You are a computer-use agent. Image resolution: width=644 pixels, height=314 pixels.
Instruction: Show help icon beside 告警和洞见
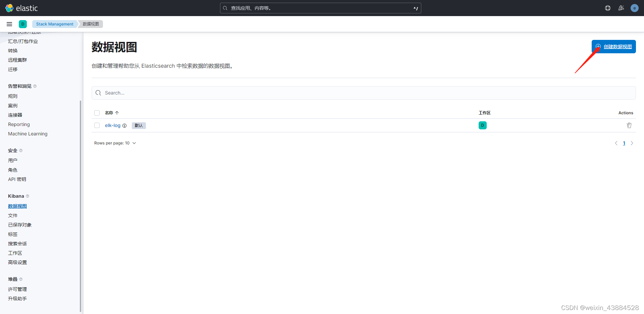(35, 86)
